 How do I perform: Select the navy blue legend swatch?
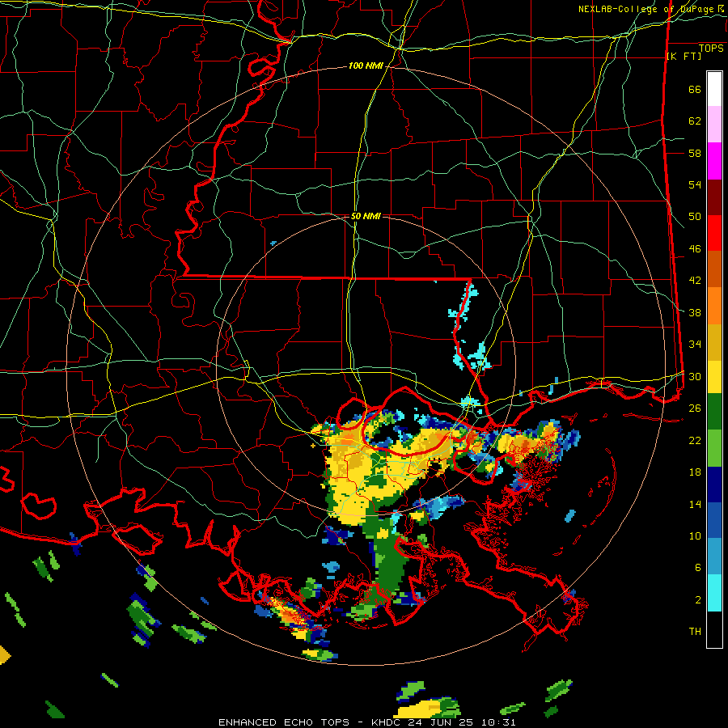click(714, 485)
